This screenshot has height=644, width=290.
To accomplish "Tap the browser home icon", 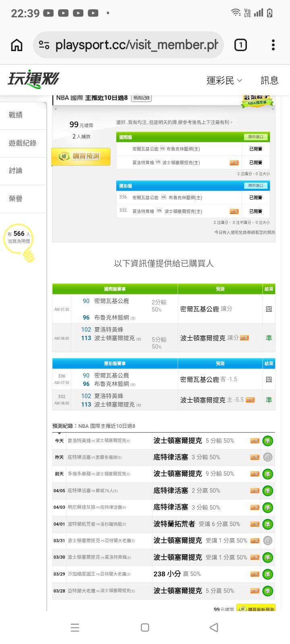I will coord(17,45).
